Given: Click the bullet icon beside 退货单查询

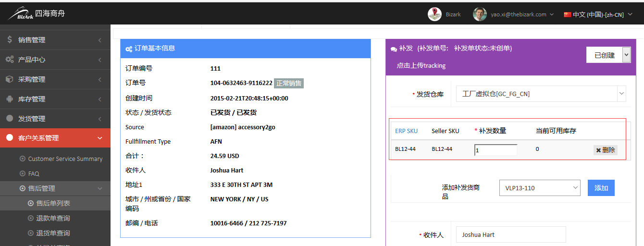Looking at the screenshot, I should coord(31,233).
